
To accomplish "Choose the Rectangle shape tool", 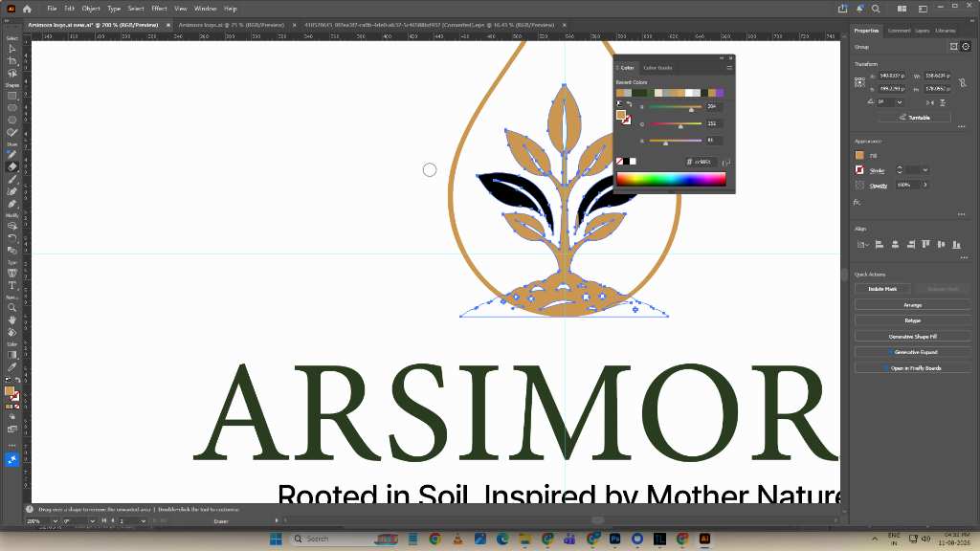I will (11, 97).
